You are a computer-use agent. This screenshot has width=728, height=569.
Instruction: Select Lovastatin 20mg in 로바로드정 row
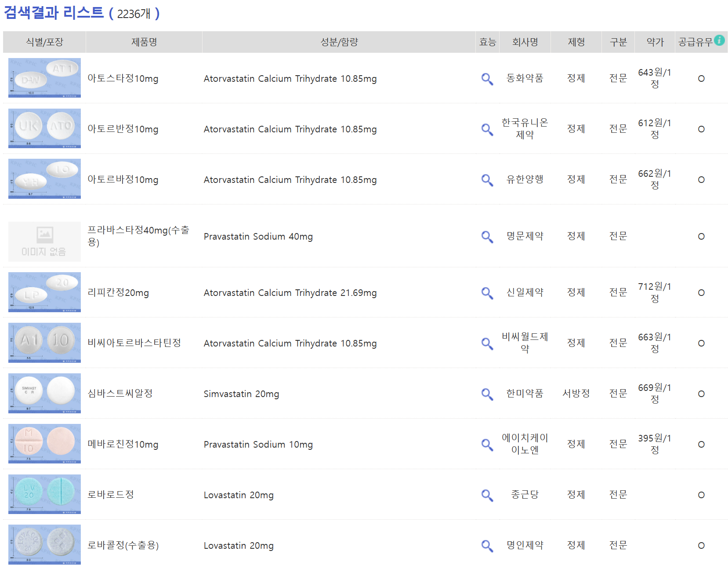coord(239,495)
